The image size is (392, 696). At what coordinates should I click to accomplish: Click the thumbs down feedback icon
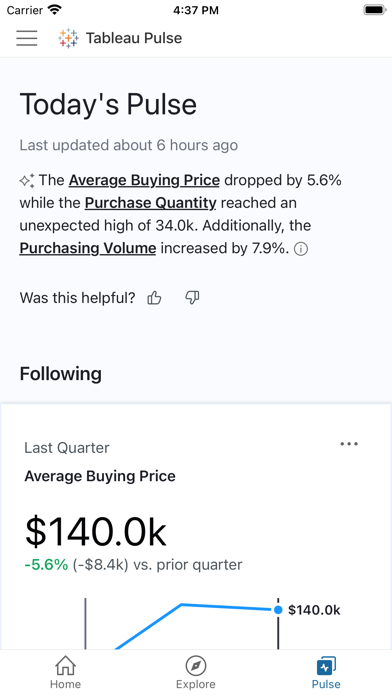pos(192,298)
